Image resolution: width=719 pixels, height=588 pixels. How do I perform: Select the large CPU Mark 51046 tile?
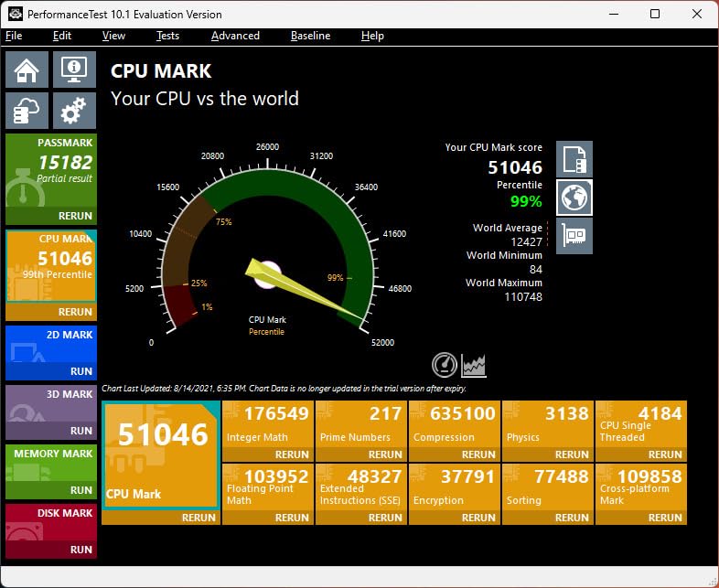click(x=161, y=455)
